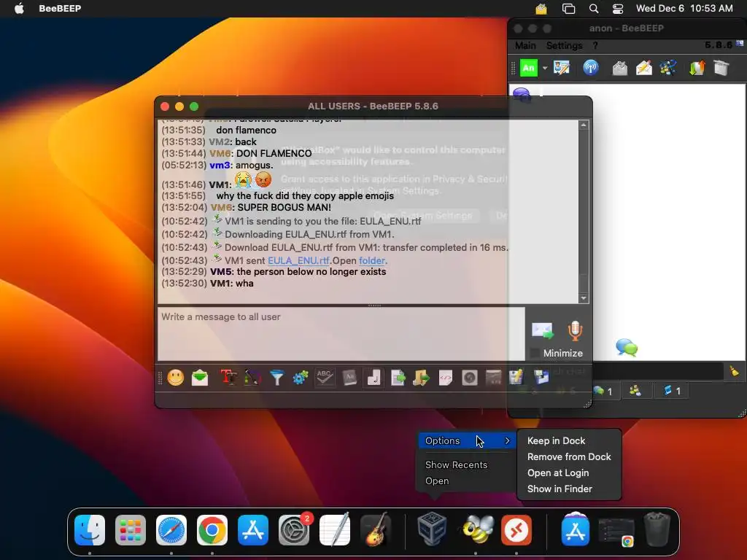Click the code snippet paper icon

pyautogui.click(x=446, y=378)
